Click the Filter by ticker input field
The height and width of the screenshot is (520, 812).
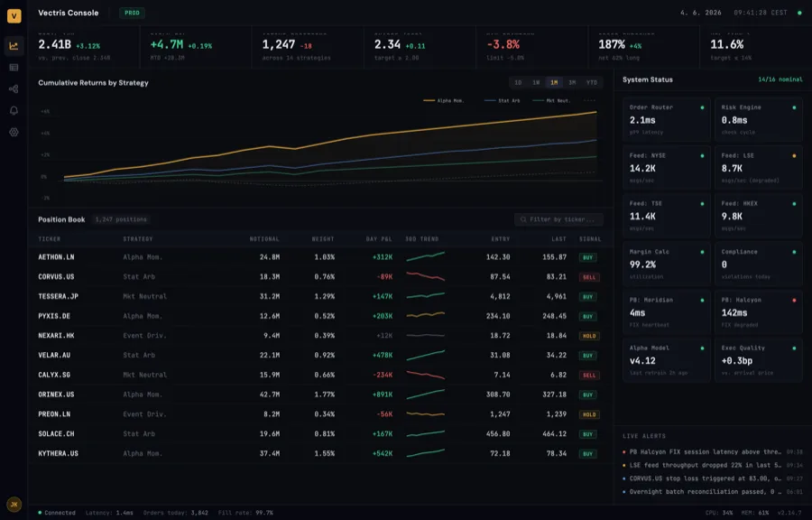tap(558, 219)
